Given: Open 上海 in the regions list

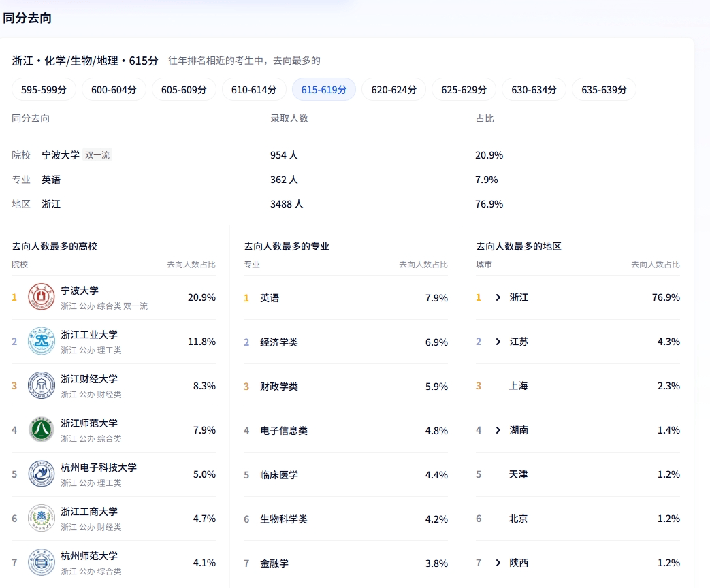Looking at the screenshot, I should (x=518, y=386).
